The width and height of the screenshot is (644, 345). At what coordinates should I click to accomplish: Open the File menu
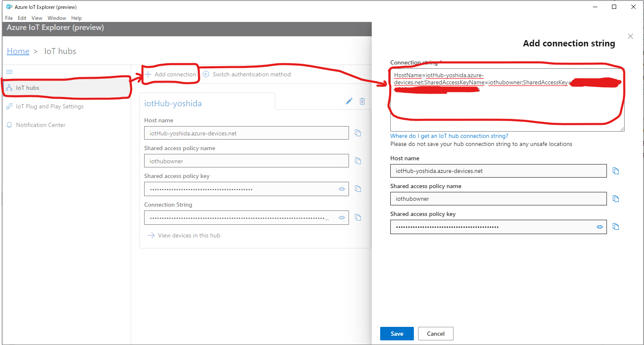[x=9, y=18]
